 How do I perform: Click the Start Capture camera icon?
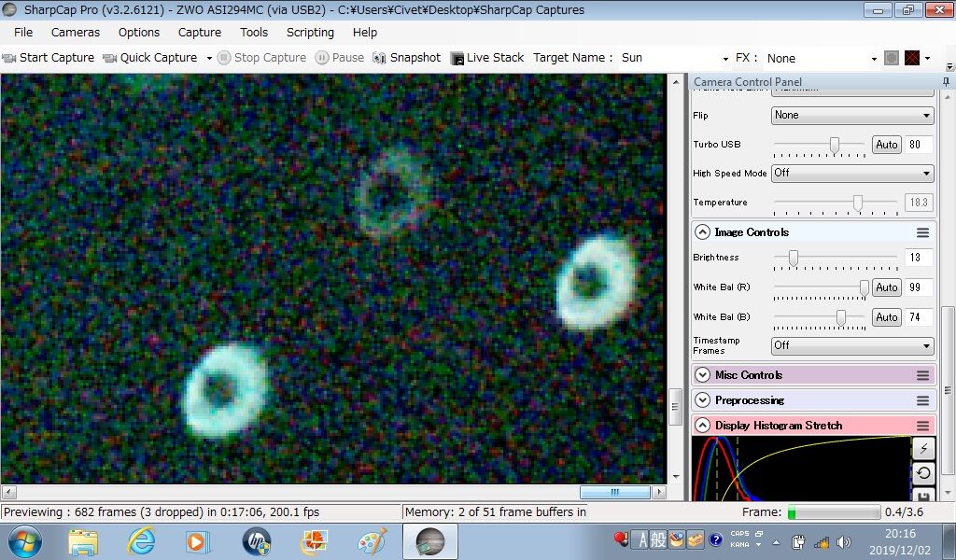tap(9, 58)
